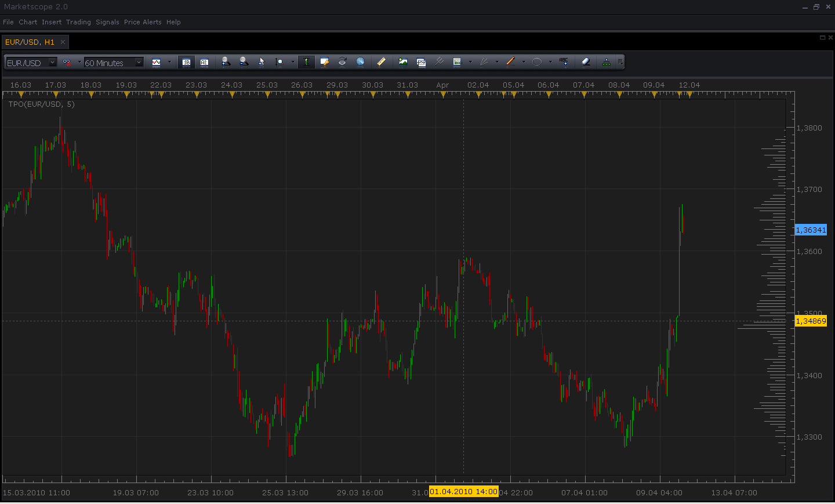
Task: Toggle the Ask price mode button
Action: pos(204,62)
